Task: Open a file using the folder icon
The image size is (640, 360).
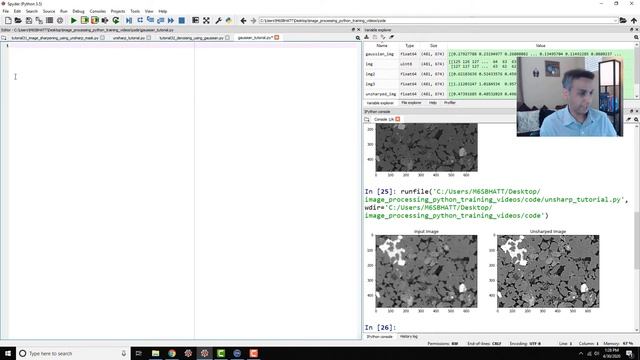Action: (18, 20)
